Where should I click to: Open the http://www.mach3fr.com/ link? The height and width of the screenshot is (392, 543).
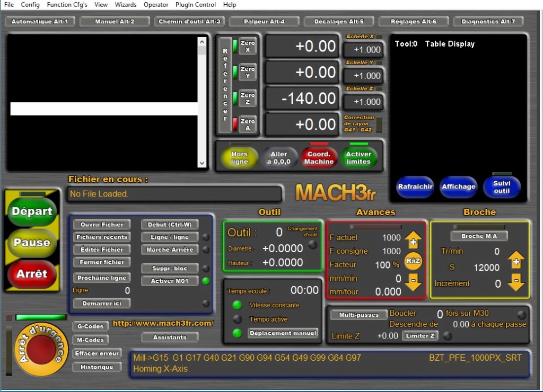(163, 323)
